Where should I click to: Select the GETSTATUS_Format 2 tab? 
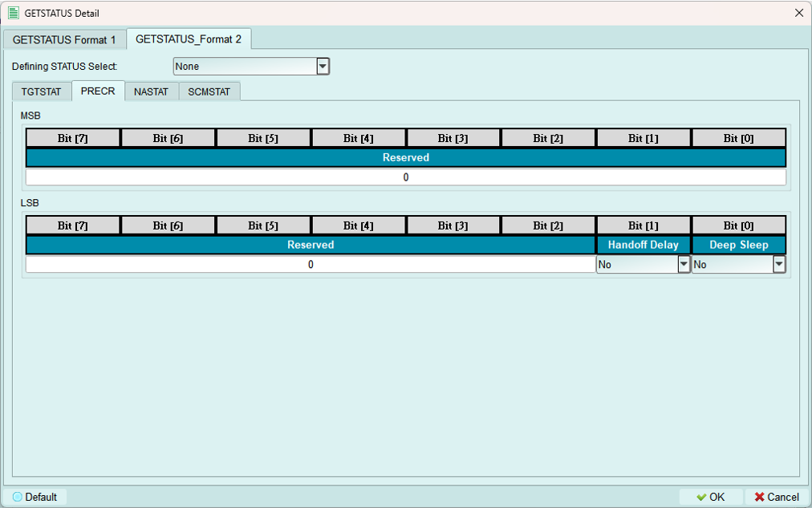tap(189, 39)
